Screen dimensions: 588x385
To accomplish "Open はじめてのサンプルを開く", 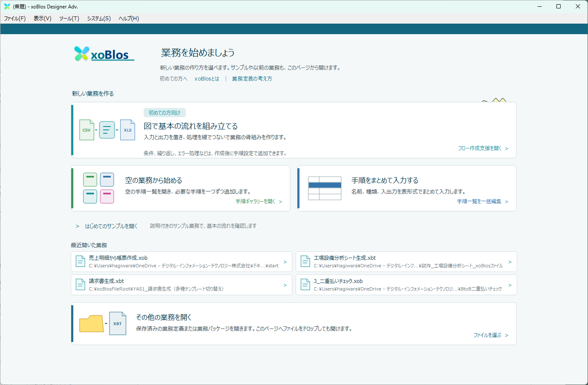I will click(111, 226).
